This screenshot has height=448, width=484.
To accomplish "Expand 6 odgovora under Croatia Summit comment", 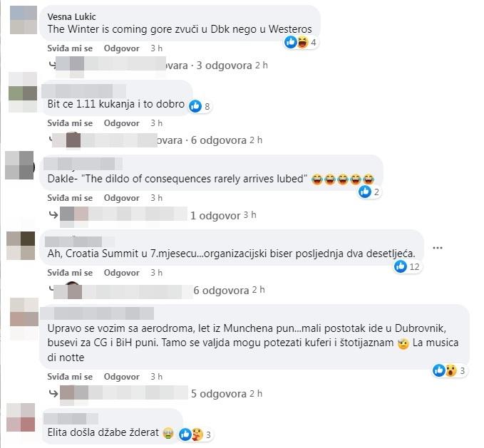I will [x=221, y=290].
